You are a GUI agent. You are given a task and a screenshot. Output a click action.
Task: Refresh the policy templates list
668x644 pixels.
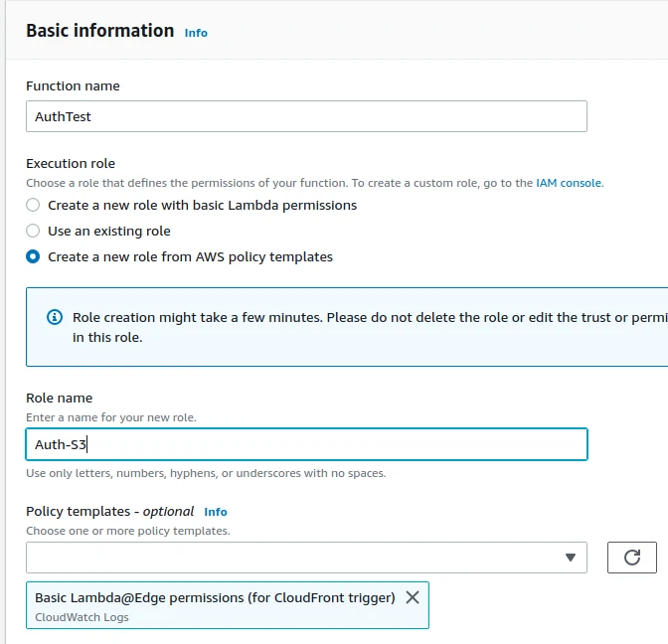[631, 558]
